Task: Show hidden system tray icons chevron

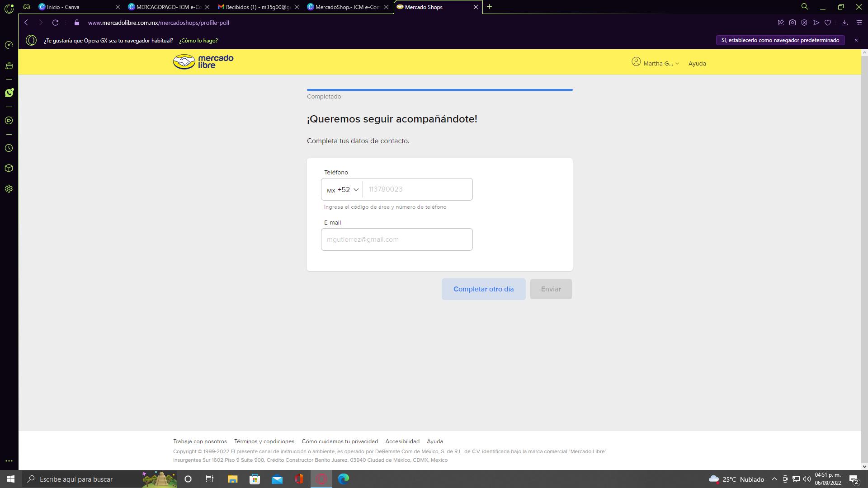Action: (x=774, y=479)
